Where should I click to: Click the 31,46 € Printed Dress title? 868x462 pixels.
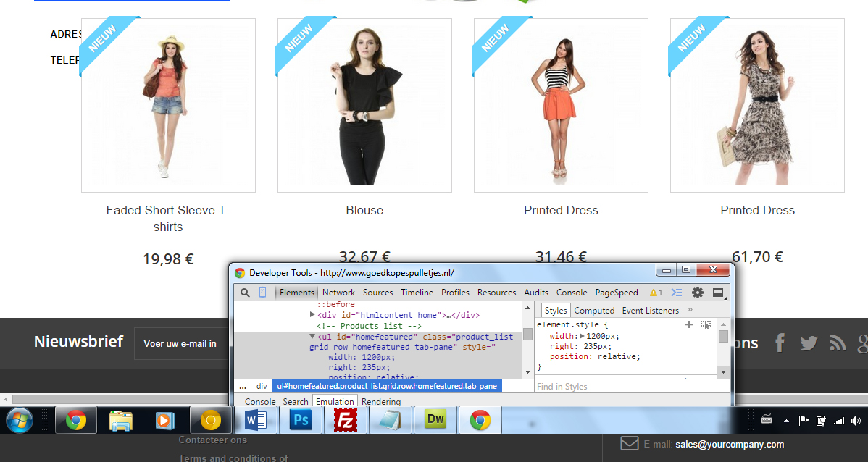[562, 210]
